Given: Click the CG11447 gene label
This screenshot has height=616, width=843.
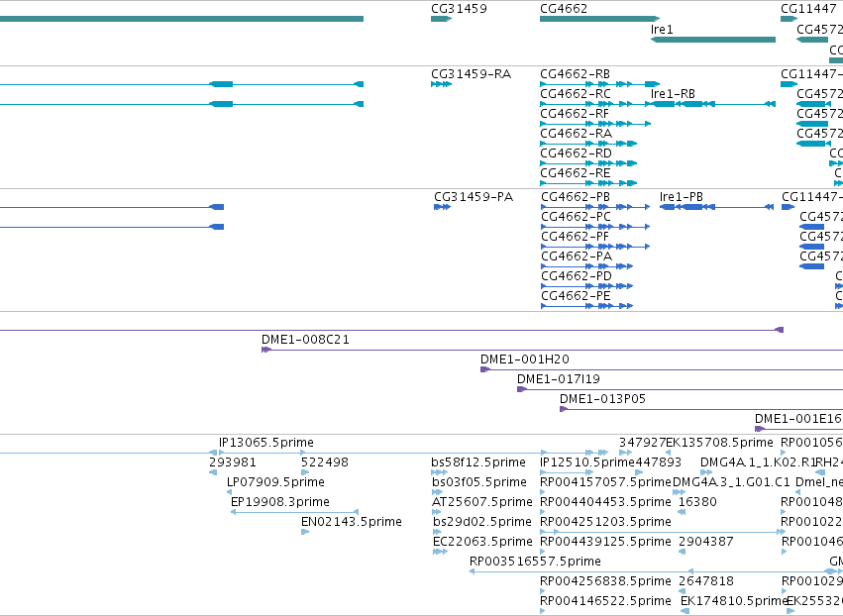Looking at the screenshot, I should [808, 9].
